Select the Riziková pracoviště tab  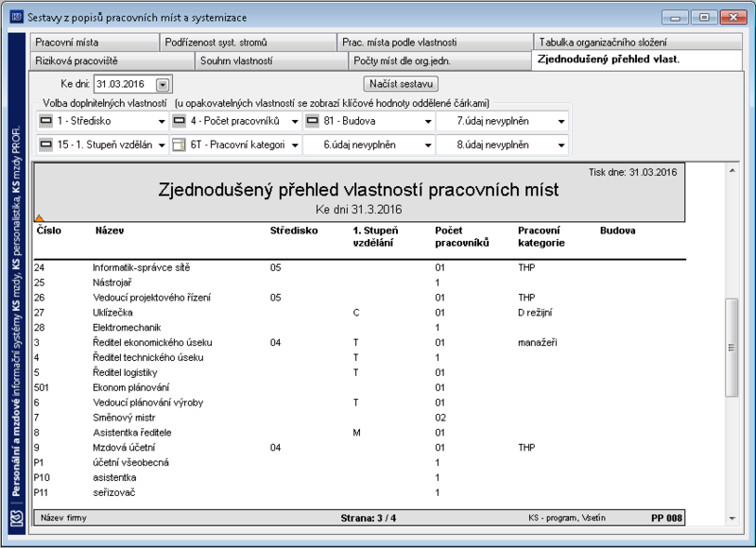click(112, 61)
